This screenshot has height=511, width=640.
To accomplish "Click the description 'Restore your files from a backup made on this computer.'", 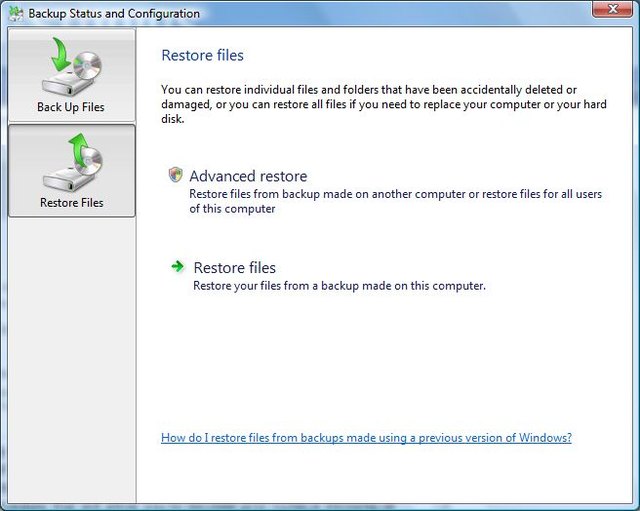I will [339, 286].
